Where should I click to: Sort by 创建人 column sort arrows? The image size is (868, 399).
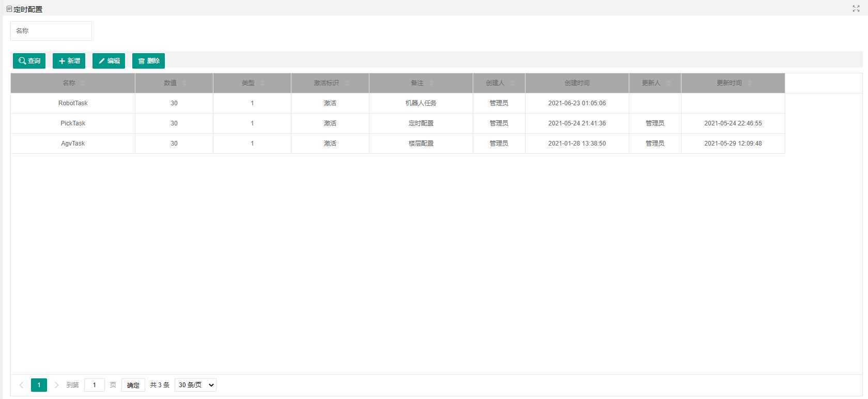coord(513,83)
